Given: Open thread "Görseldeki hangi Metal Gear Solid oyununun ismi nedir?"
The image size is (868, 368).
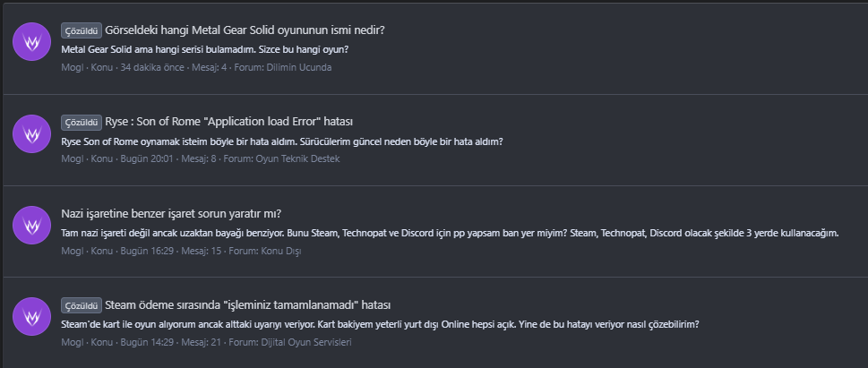Looking at the screenshot, I should pos(245,30).
